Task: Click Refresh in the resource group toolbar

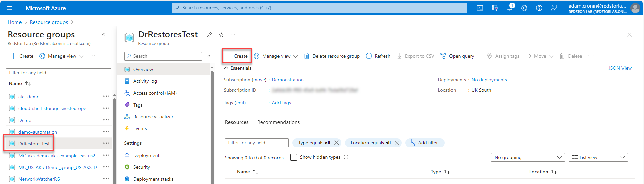Action: pos(378,56)
